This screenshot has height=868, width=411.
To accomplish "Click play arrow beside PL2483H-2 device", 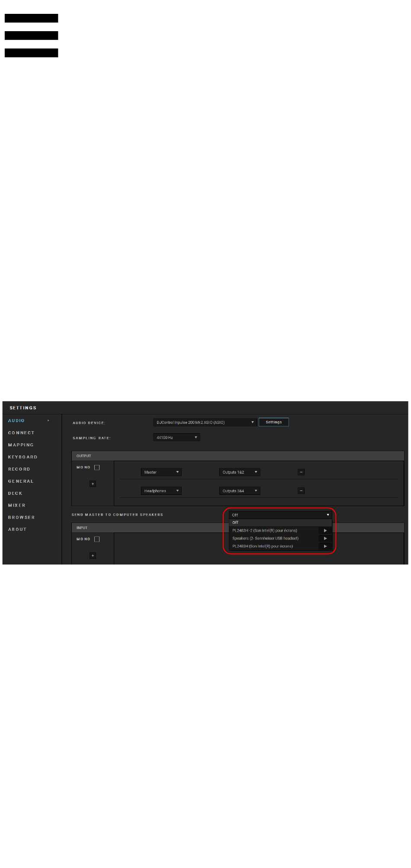I will 325,531.
